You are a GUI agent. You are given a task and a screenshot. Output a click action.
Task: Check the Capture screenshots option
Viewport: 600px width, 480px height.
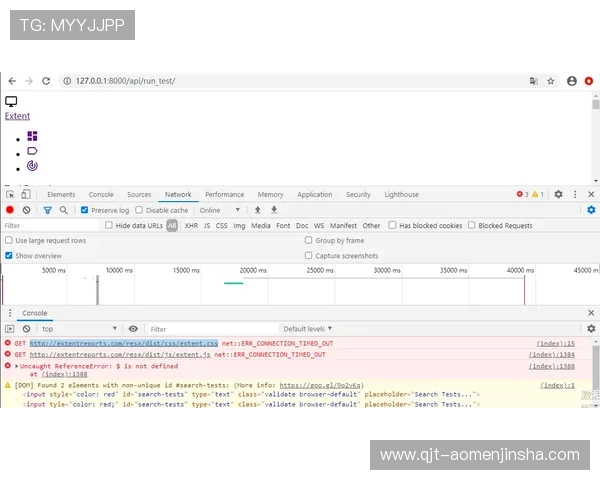[x=308, y=256]
